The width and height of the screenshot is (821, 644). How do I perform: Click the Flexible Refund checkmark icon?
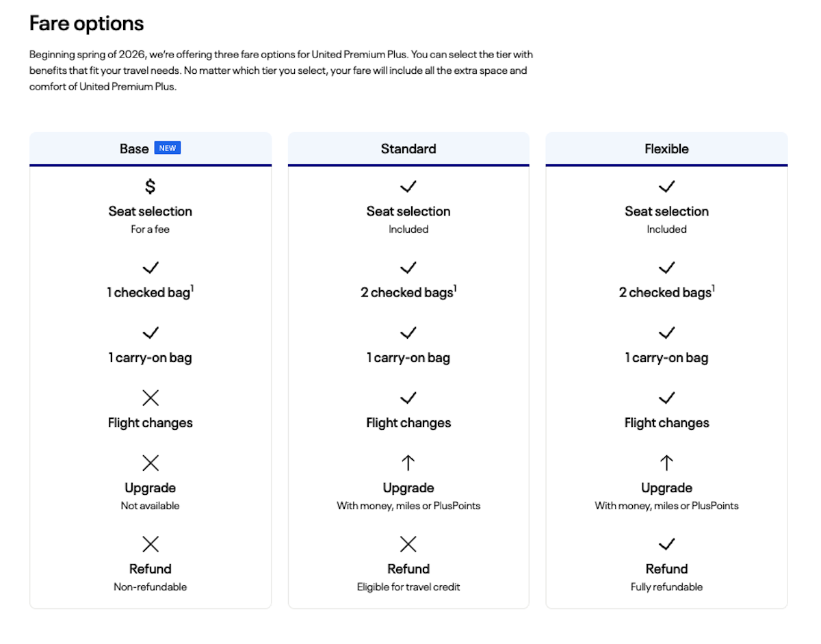666,544
